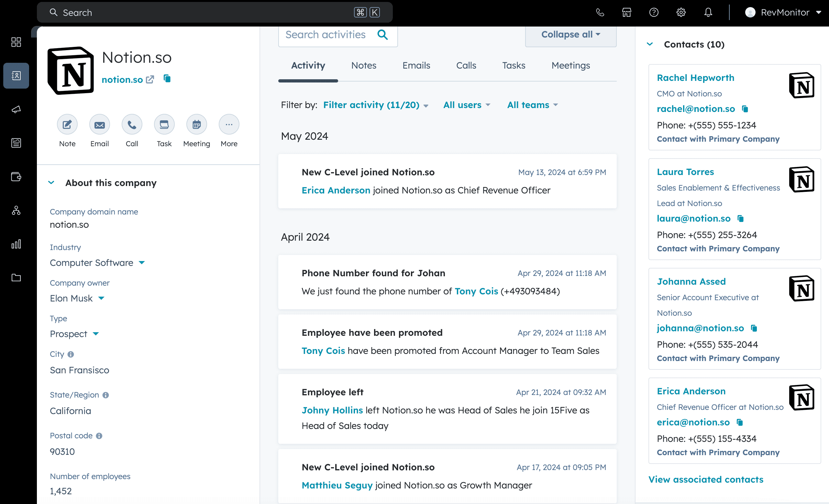The image size is (829, 504).
Task: Open Tony Cois link in promoted activity
Action: click(x=323, y=351)
